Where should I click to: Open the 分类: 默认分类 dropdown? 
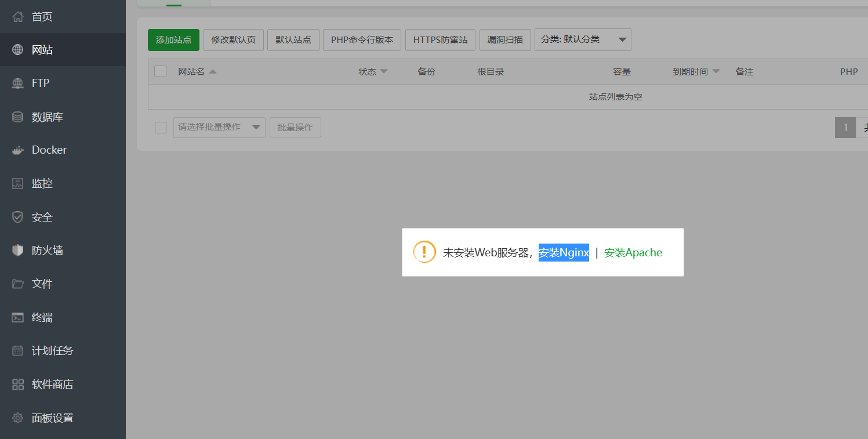click(583, 39)
